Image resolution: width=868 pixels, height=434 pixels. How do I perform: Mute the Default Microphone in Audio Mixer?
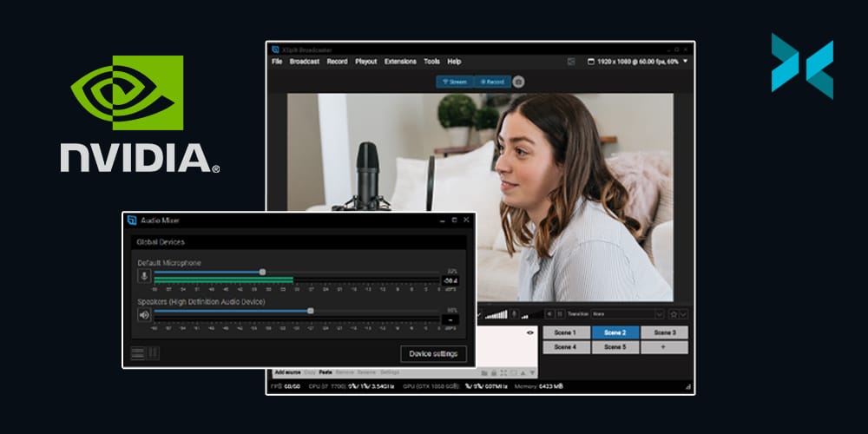click(x=144, y=276)
